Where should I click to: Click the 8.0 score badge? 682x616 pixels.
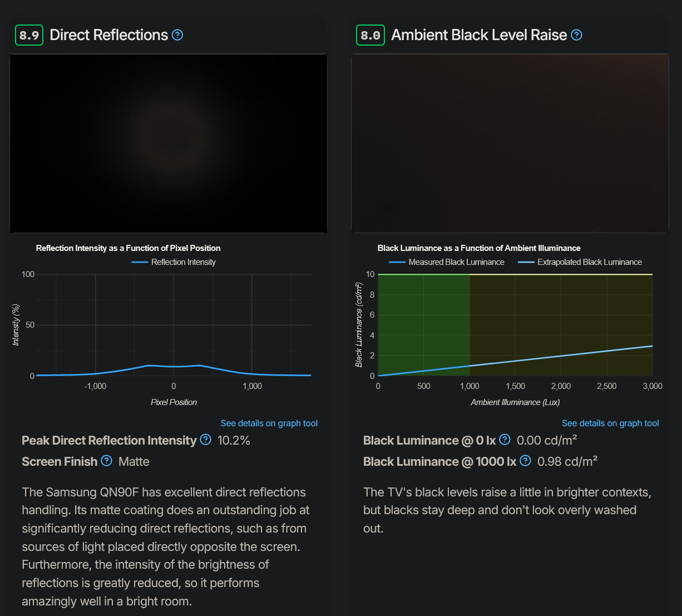pyautogui.click(x=370, y=35)
